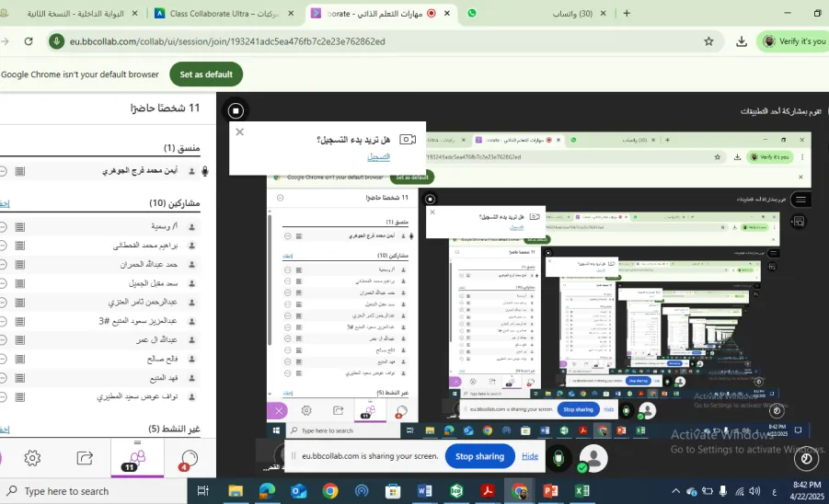Open Microsoft Word from taskbar

(424, 491)
